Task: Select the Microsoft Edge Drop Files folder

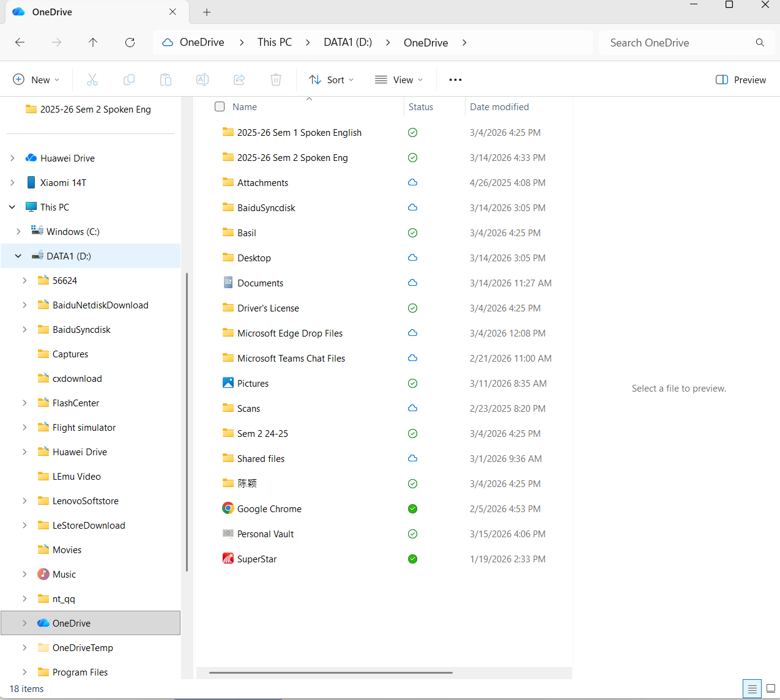Action: (x=384, y=333)
